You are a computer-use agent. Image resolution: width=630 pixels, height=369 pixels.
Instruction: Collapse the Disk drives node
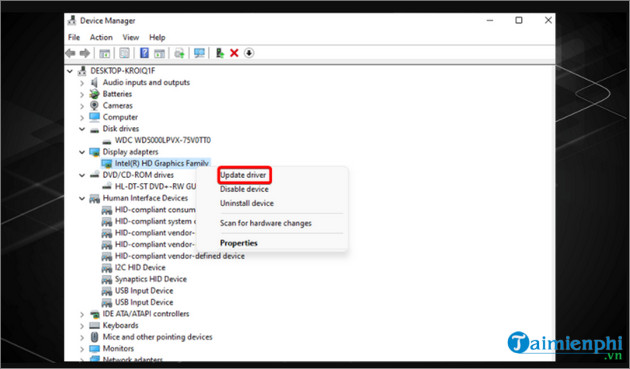pos(82,129)
